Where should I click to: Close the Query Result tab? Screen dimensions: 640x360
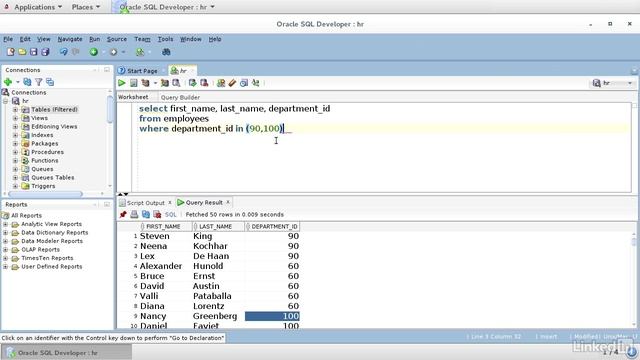coord(228,202)
